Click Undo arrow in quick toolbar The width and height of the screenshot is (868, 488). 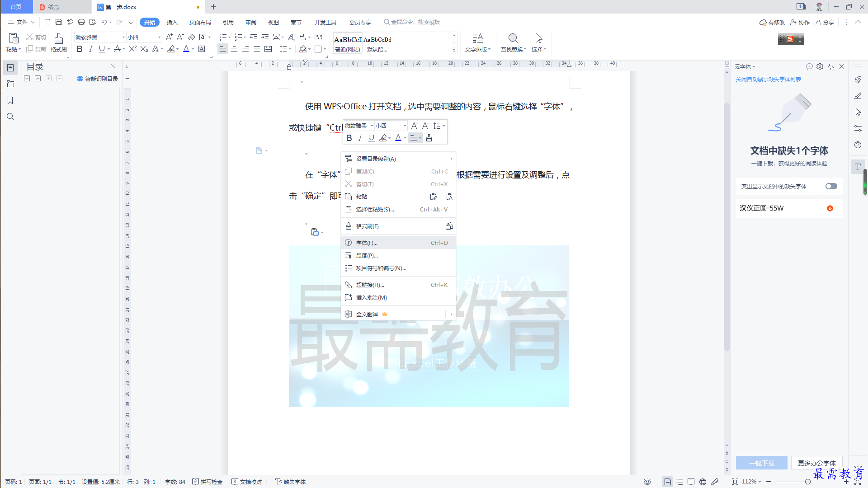104,22
